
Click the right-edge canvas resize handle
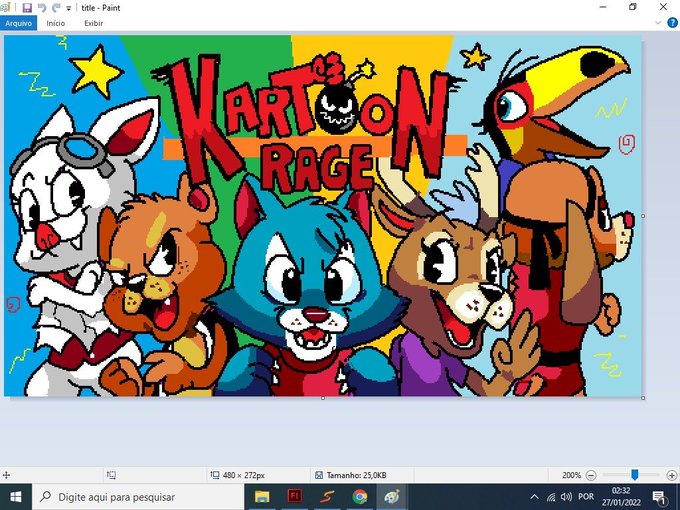click(x=643, y=216)
